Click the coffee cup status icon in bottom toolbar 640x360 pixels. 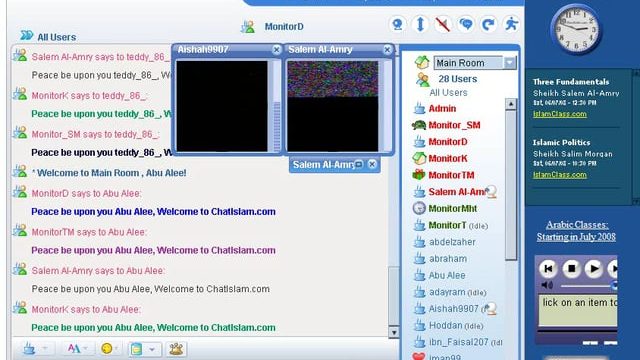coord(29,349)
